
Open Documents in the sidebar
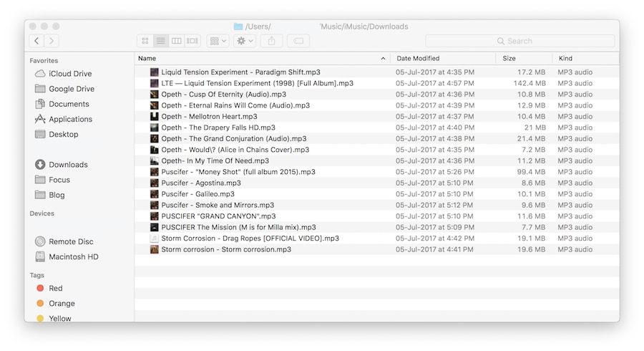(x=69, y=104)
